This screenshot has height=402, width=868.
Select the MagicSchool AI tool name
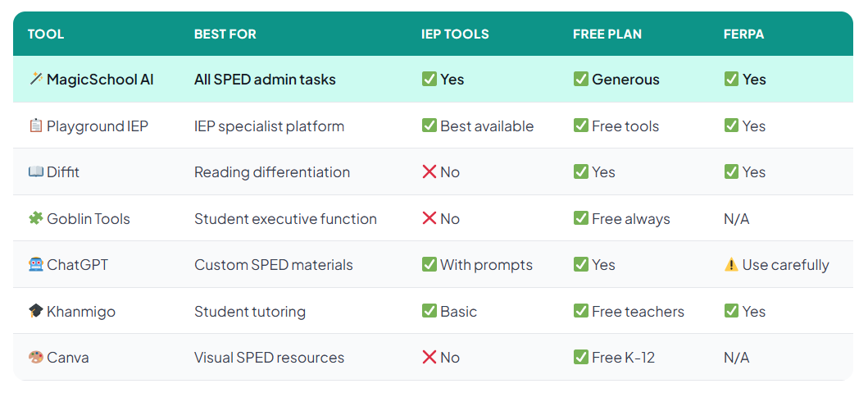(x=100, y=80)
